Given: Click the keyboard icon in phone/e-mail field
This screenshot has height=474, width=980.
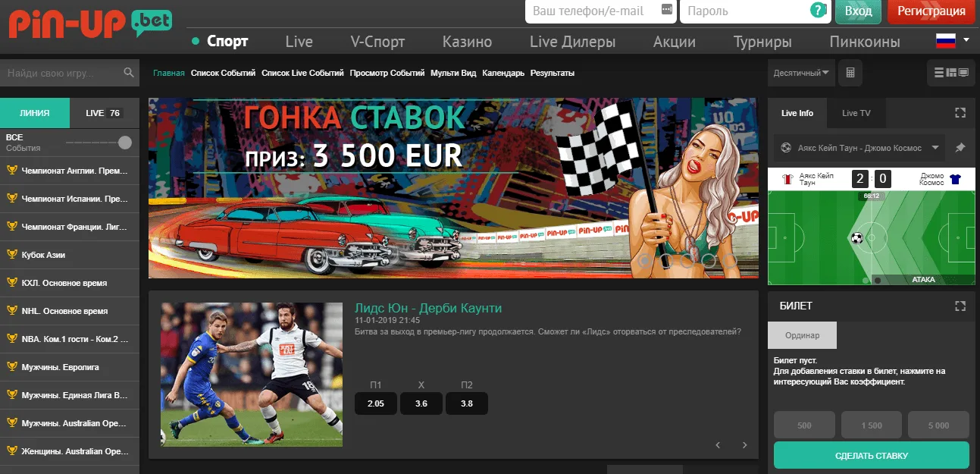Looking at the screenshot, I should [x=666, y=11].
